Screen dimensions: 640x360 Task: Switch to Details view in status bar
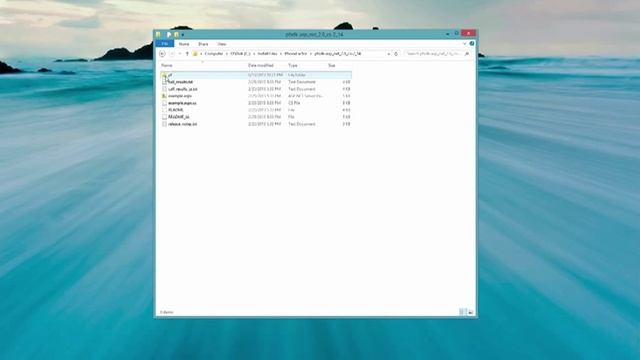pos(462,312)
